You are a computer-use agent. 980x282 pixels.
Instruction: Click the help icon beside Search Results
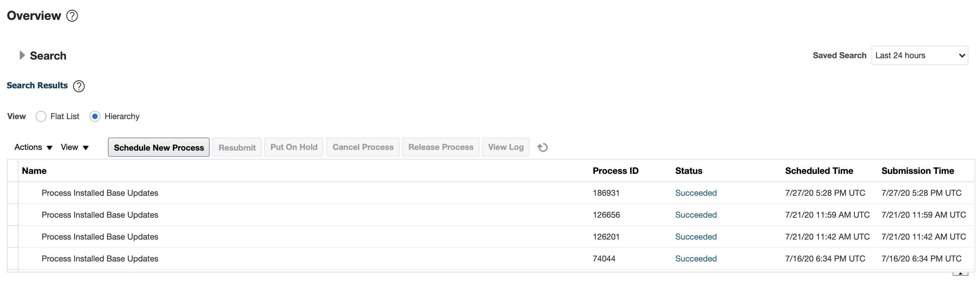[x=79, y=86]
